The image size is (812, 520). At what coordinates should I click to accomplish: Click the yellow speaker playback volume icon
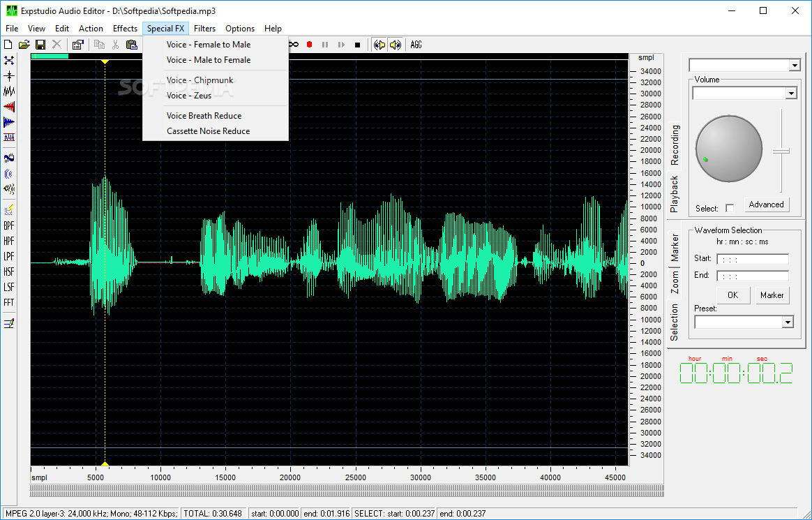[395, 45]
